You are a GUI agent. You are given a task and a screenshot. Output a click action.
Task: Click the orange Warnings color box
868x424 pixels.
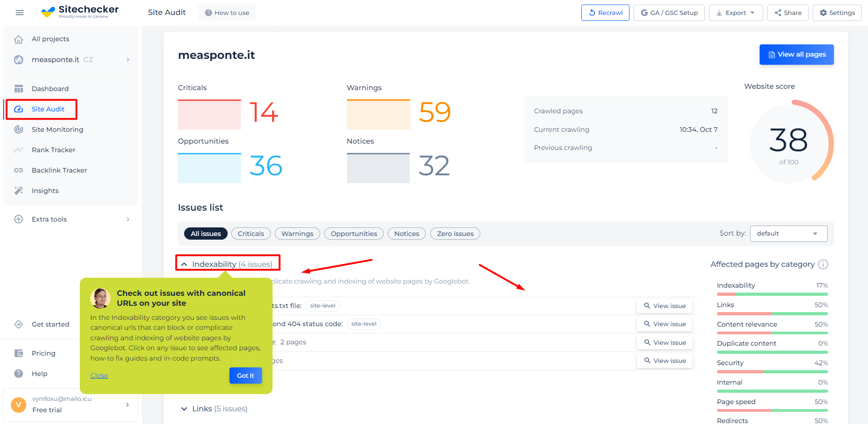(379, 115)
